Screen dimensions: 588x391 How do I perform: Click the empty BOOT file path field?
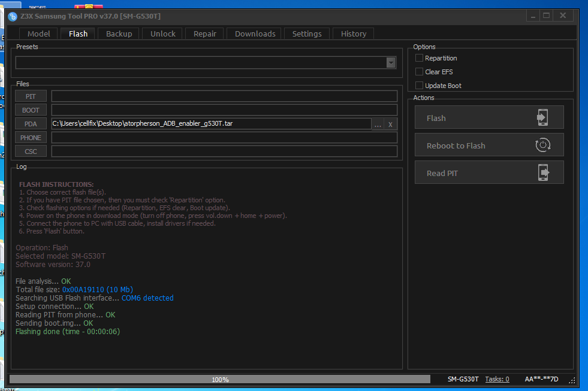click(x=224, y=110)
